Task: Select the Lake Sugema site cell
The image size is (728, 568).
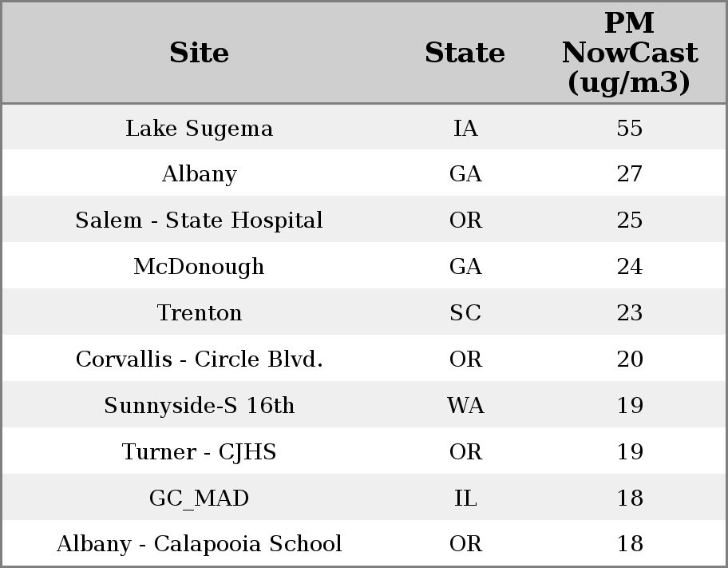Action: pos(199,128)
